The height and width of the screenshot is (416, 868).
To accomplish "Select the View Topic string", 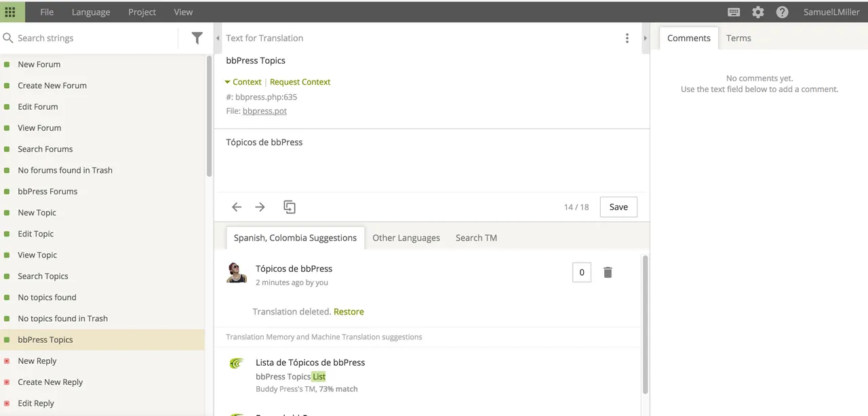I will click(x=102, y=255).
